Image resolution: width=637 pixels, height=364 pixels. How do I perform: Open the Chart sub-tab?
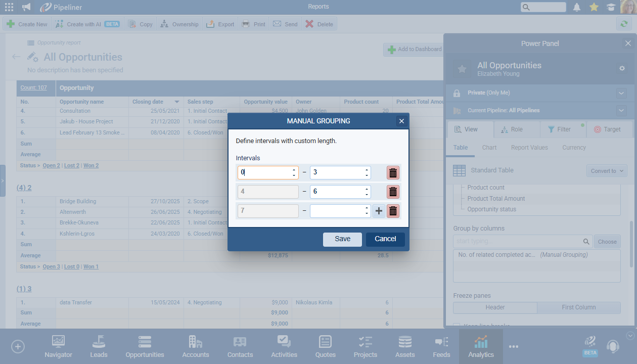(x=489, y=148)
